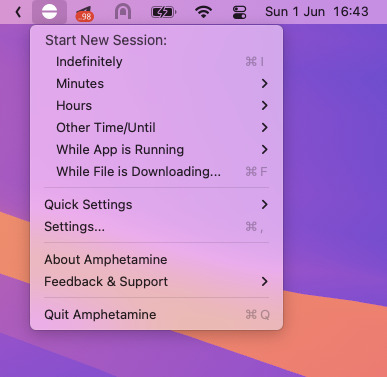The height and width of the screenshot is (377, 387).
Task: Open the Minutes submenu
Action: point(156,84)
